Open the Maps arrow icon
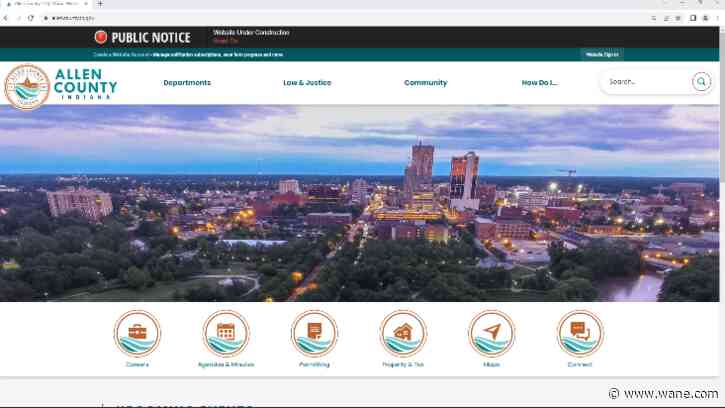The height and width of the screenshot is (408, 725). click(492, 333)
